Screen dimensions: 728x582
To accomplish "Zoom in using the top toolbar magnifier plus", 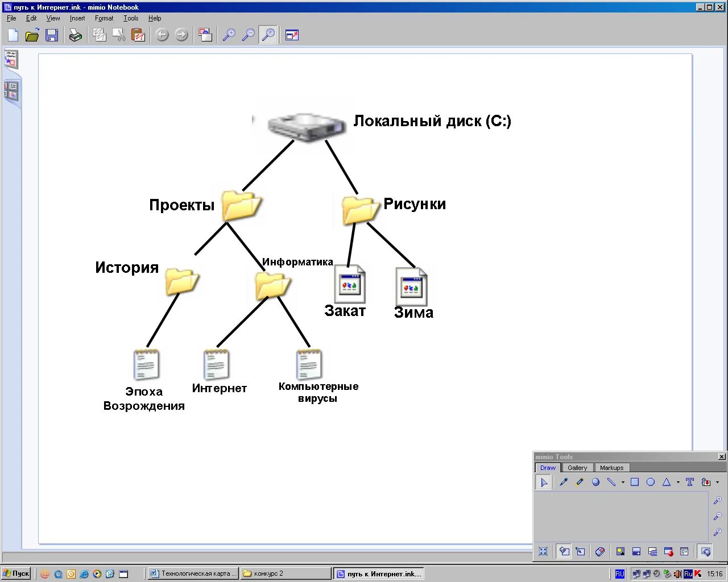I will (x=229, y=35).
